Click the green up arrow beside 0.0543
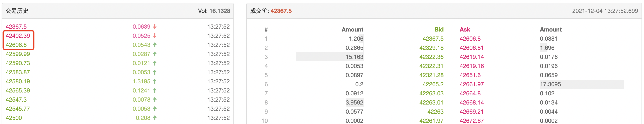Viewport: 644px width, 124px height. pos(155,45)
